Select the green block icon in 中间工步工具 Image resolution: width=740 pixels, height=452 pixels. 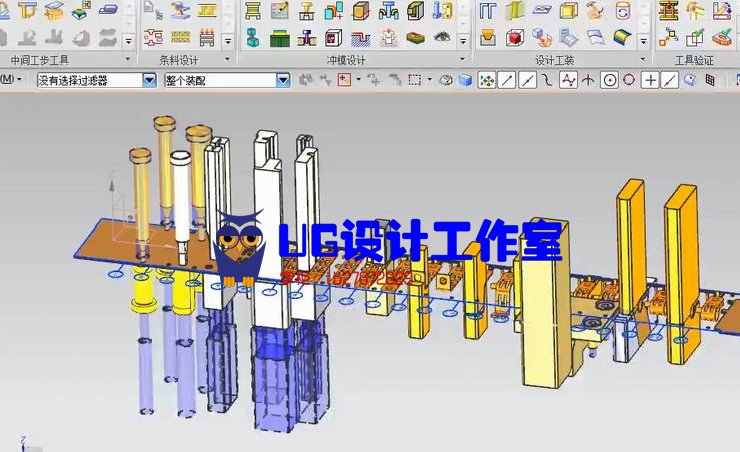pyautogui.click(x=81, y=10)
